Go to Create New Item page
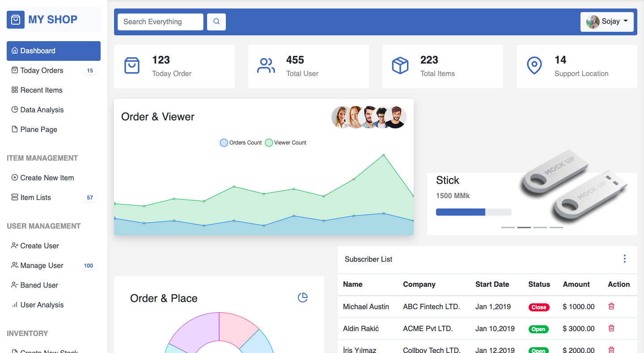This screenshot has height=353, width=644. coord(47,178)
